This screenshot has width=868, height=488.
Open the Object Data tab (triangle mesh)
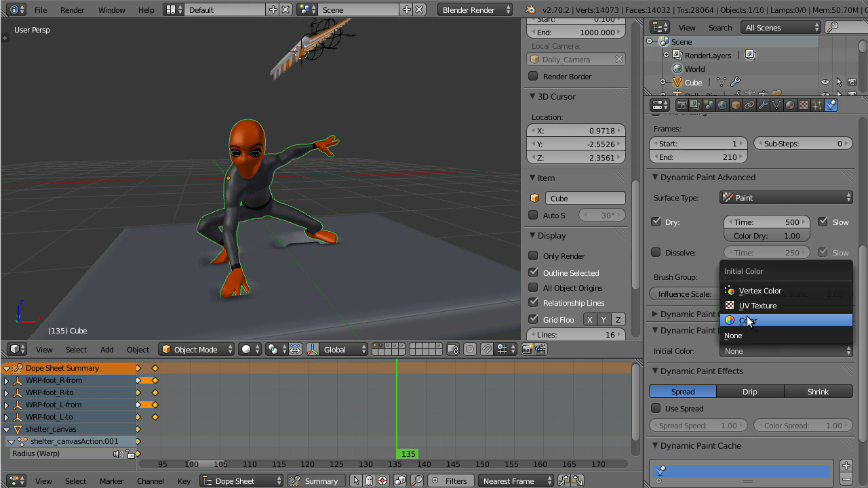point(776,105)
